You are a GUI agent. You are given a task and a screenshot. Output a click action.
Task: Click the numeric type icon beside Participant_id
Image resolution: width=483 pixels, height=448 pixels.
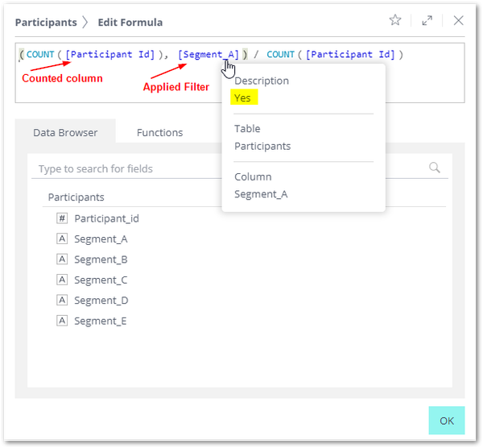coord(62,218)
